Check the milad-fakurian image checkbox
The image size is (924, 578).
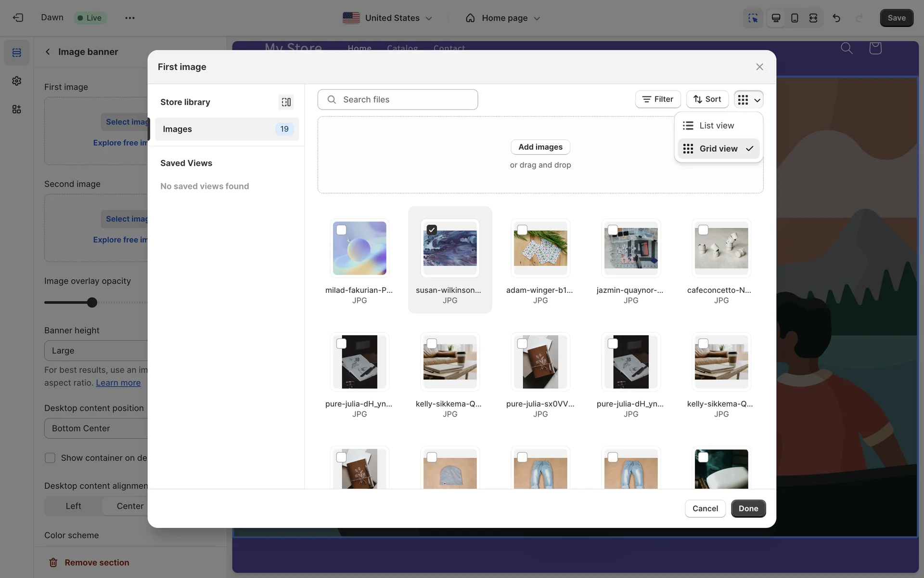coord(341,230)
